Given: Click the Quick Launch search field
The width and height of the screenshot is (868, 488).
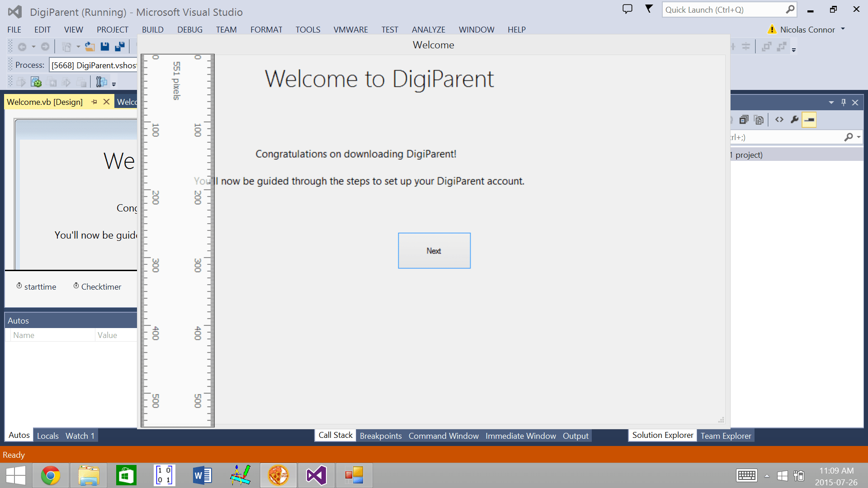Looking at the screenshot, I should tap(723, 10).
